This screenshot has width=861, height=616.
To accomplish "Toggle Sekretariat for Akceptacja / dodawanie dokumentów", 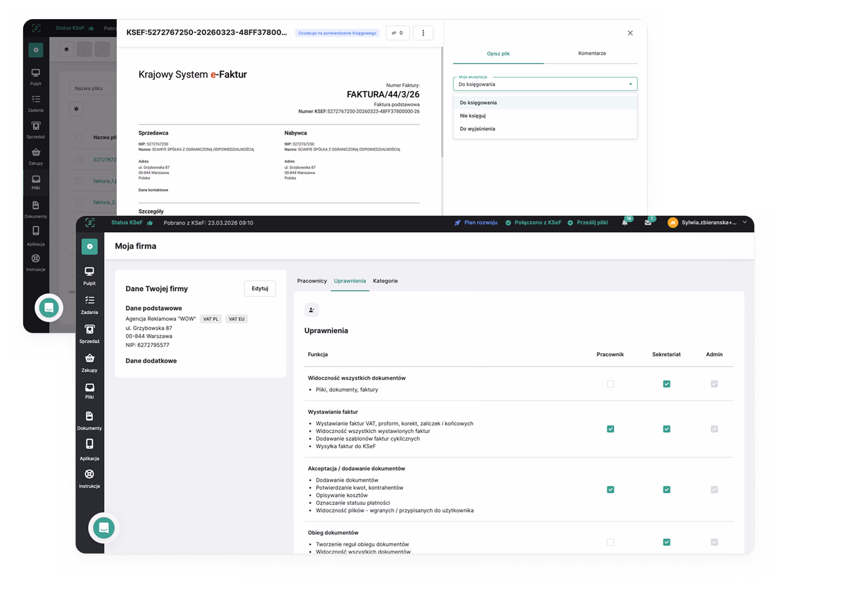I will (667, 490).
